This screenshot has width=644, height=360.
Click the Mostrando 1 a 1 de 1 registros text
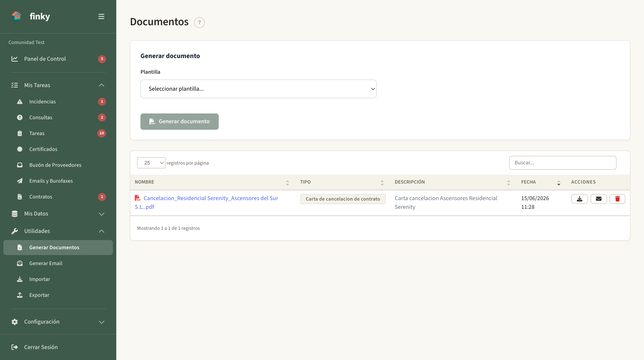(x=168, y=228)
